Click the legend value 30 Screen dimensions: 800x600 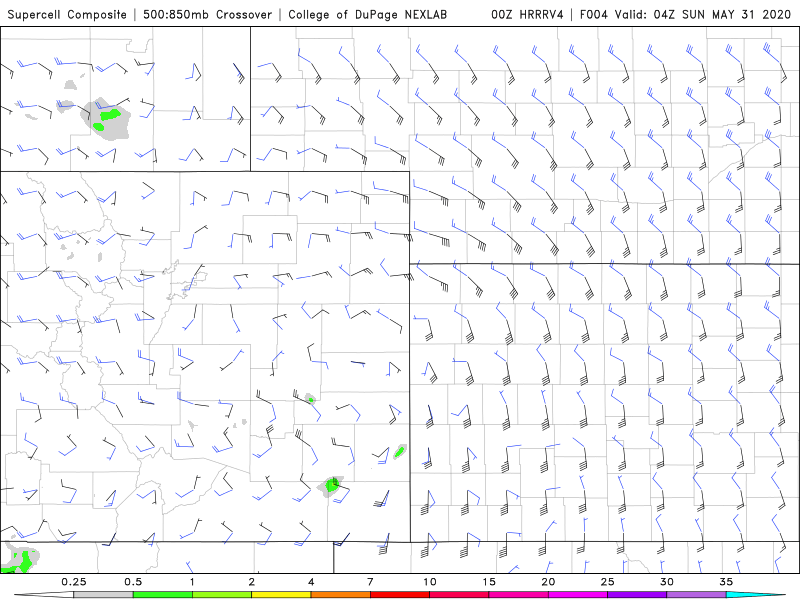click(x=666, y=582)
